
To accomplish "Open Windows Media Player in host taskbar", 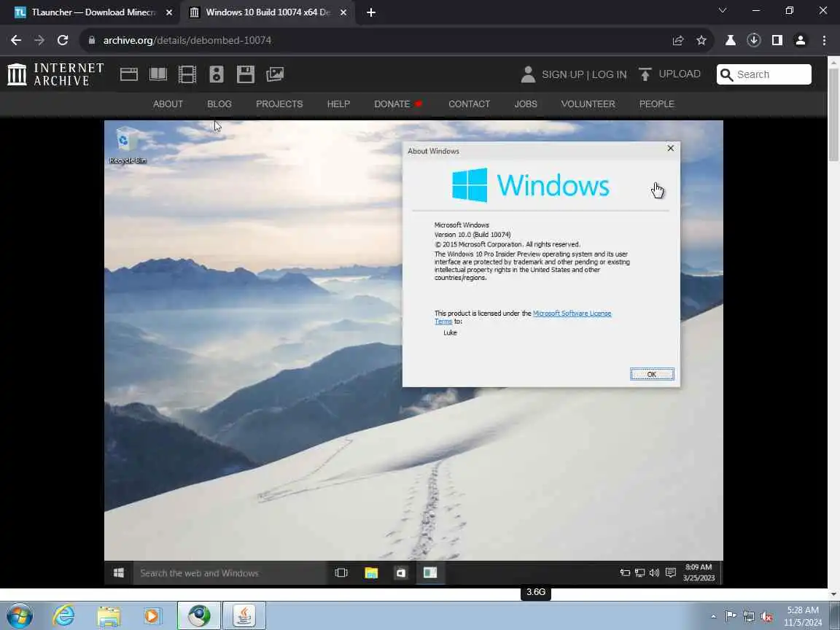I will pos(152,615).
